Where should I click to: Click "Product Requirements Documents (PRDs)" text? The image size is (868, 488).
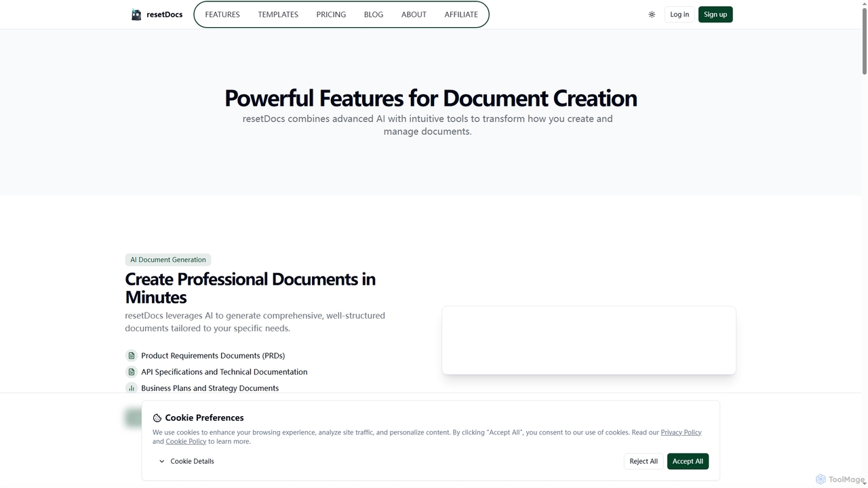click(213, 355)
